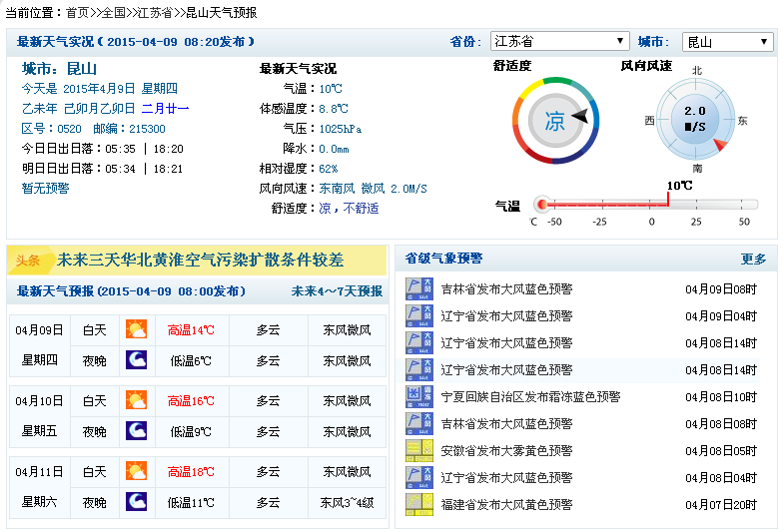Click the Ningxia frost blue warning icon

[x=419, y=396]
